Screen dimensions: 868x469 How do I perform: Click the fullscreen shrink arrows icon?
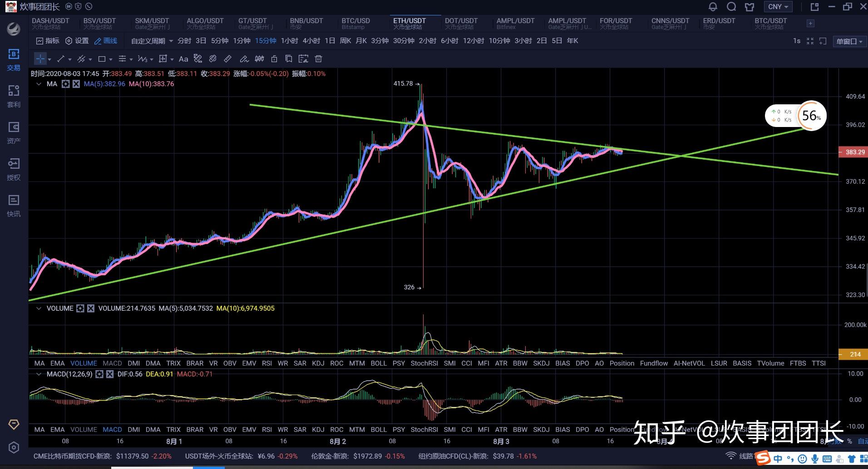(810, 41)
